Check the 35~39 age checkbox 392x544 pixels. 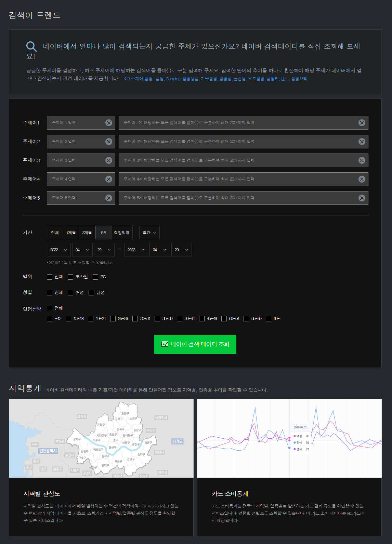[x=157, y=319]
